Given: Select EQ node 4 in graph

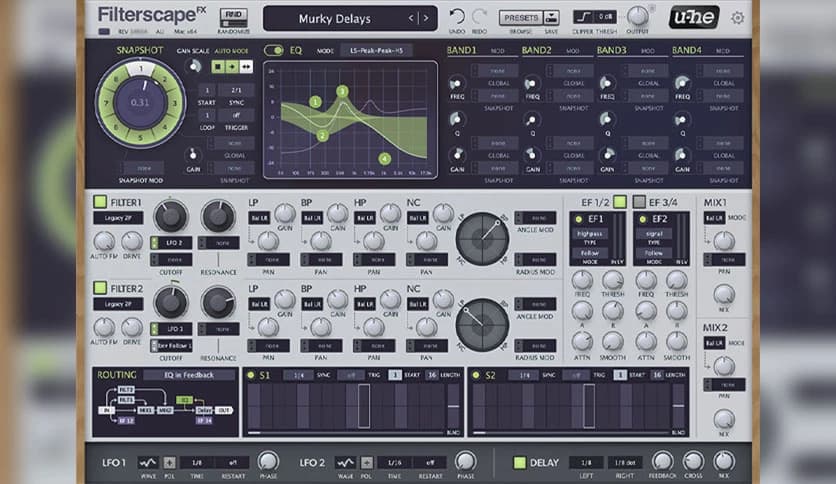Looking at the screenshot, I should click(384, 158).
